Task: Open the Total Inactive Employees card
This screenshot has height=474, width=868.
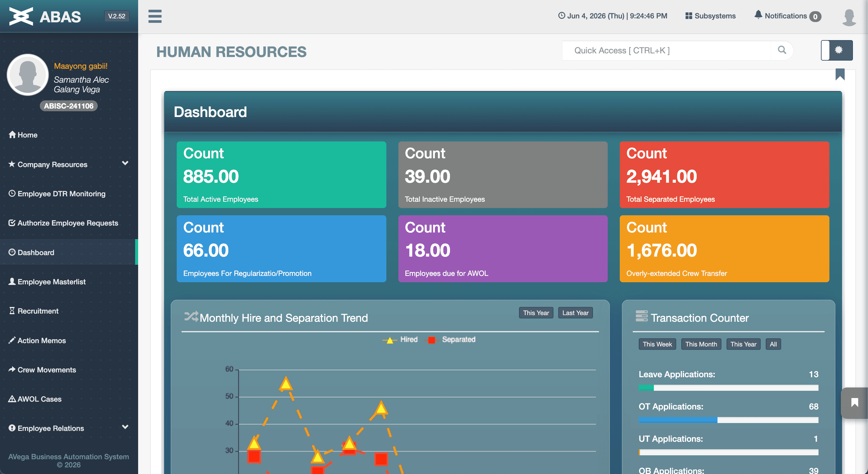Action: (503, 175)
